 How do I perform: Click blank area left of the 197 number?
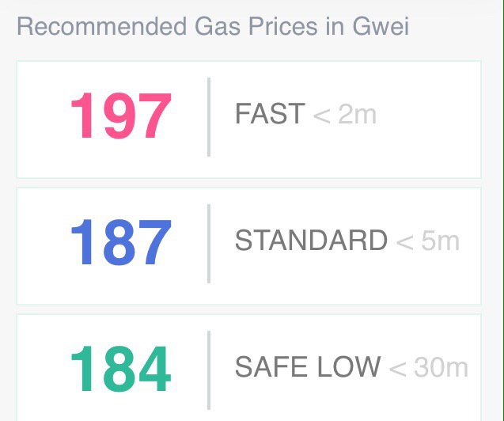[41, 117]
